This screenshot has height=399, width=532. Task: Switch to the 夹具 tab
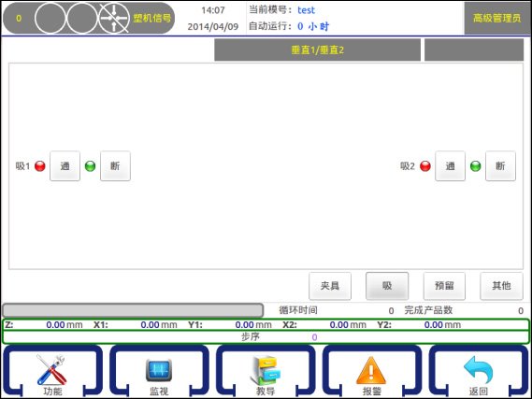click(330, 286)
